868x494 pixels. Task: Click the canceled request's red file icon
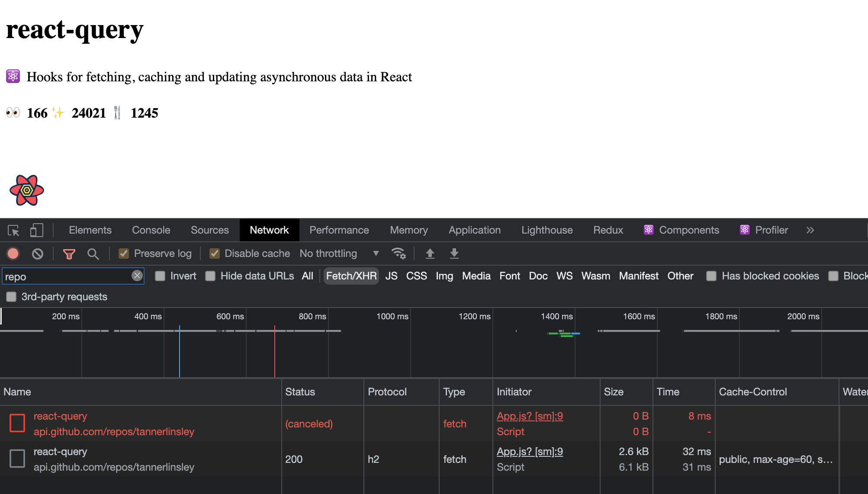[x=17, y=423]
